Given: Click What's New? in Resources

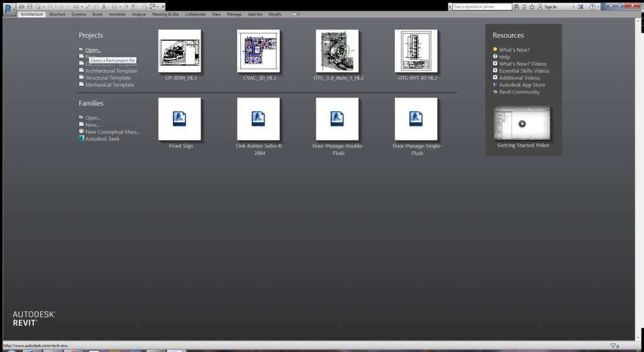Looking at the screenshot, I should (514, 50).
